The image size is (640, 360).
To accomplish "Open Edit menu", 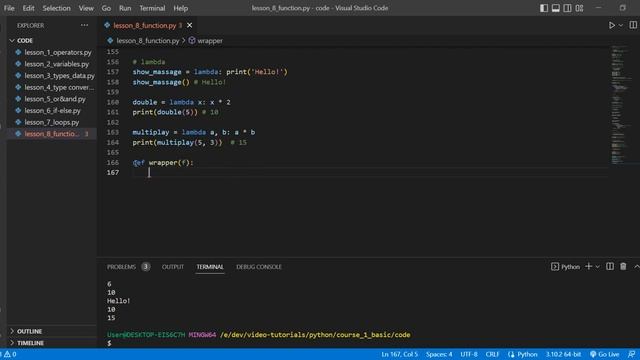I will [x=28, y=8].
